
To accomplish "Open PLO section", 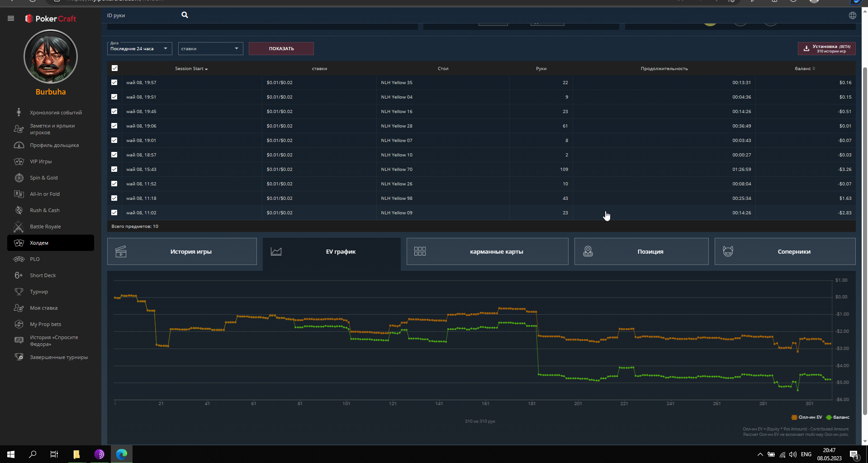I will [51, 259].
